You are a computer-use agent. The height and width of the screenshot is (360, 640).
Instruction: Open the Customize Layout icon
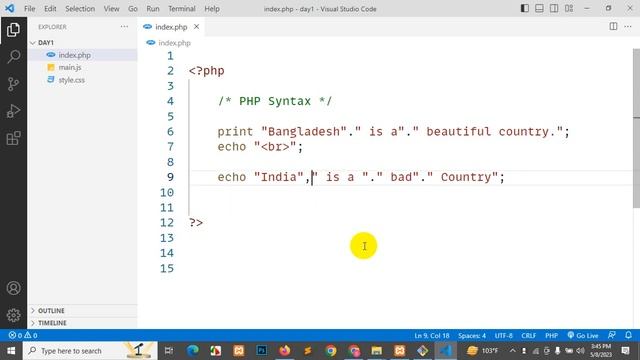569,8
